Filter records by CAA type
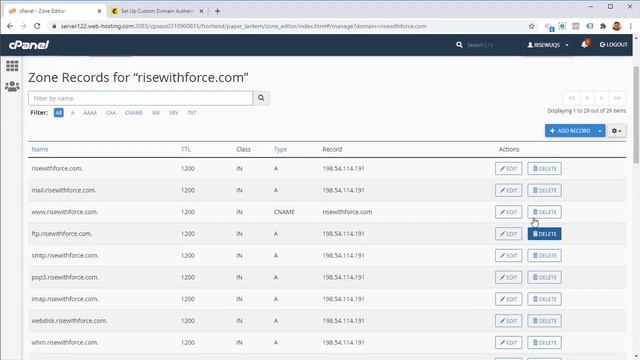640x360 pixels. click(x=111, y=113)
